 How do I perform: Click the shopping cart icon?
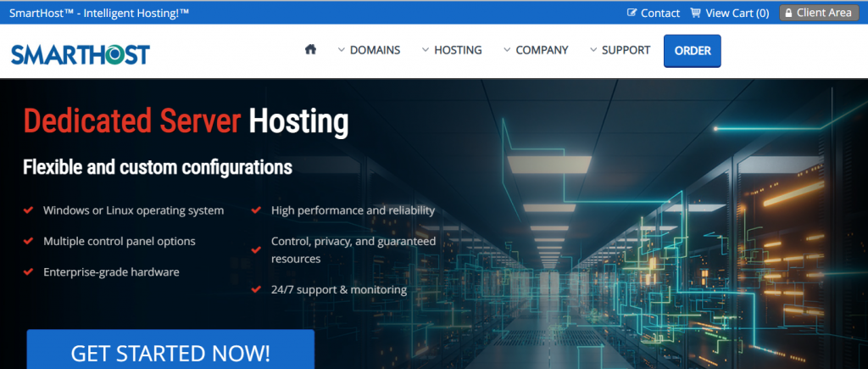[x=696, y=13]
